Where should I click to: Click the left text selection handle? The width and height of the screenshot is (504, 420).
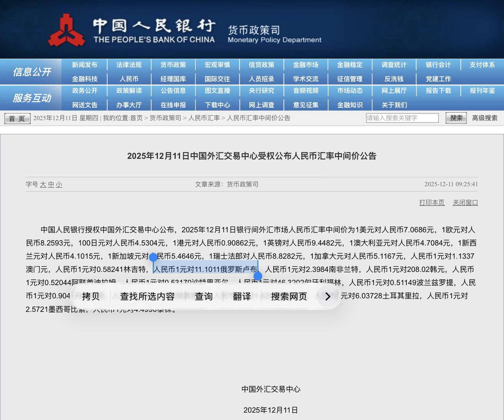[x=153, y=258]
